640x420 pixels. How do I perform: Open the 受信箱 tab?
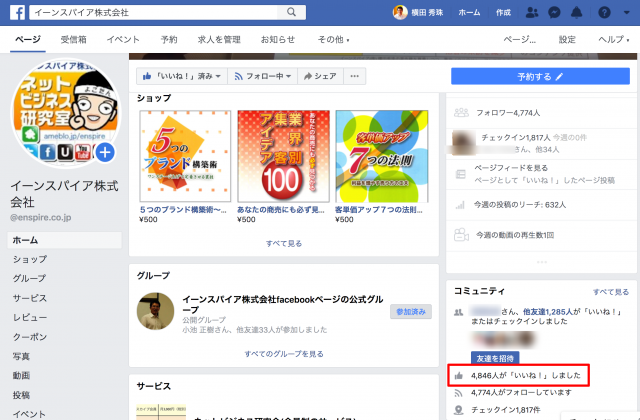point(73,40)
